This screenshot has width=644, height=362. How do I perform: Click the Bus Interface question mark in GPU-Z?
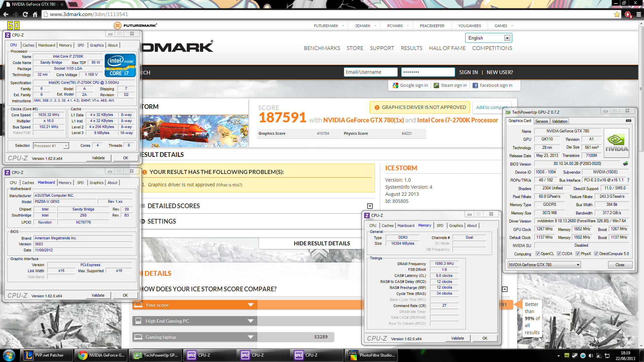pos(628,180)
